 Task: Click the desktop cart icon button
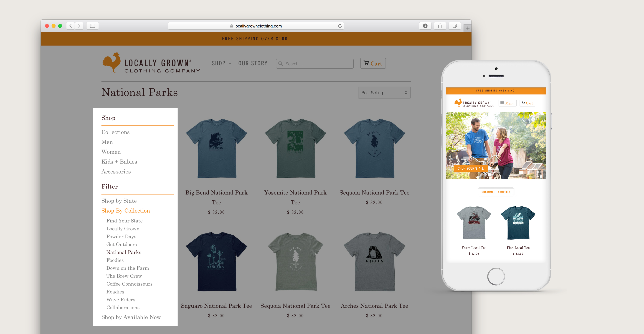point(371,63)
